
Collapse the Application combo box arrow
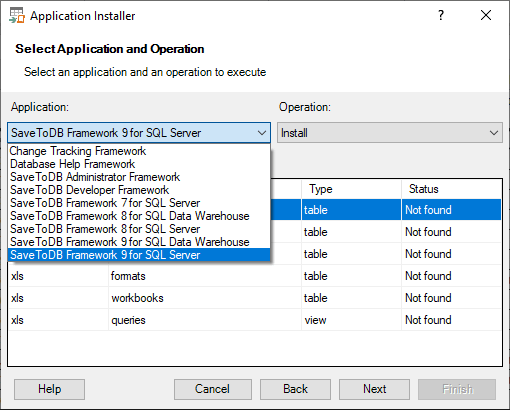(x=262, y=133)
